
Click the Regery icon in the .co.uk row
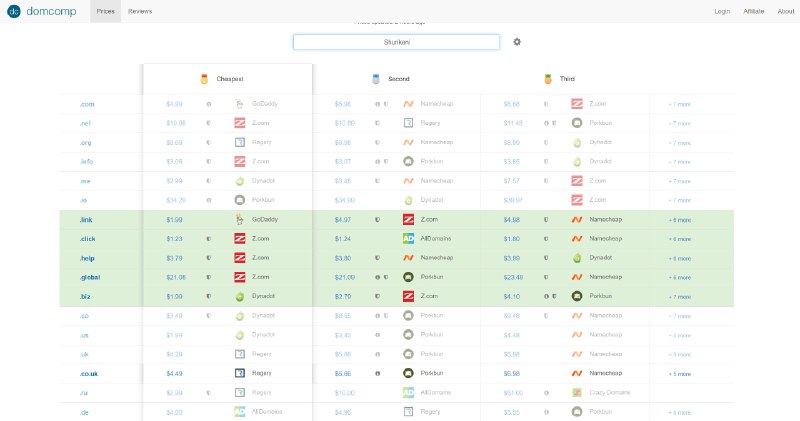(x=239, y=373)
